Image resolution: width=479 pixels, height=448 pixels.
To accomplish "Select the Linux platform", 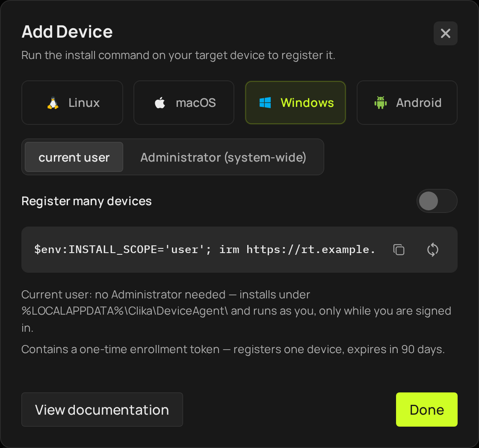I will point(72,103).
